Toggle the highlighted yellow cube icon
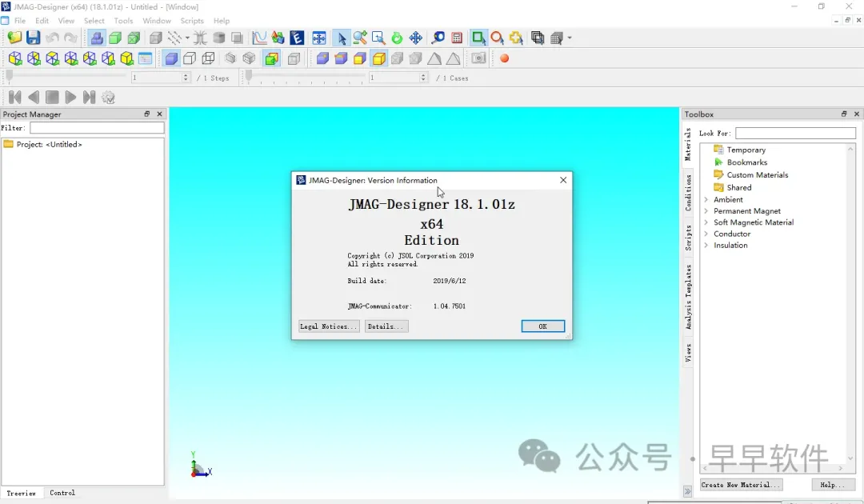Screen dimensions: 864x504 (x=378, y=58)
